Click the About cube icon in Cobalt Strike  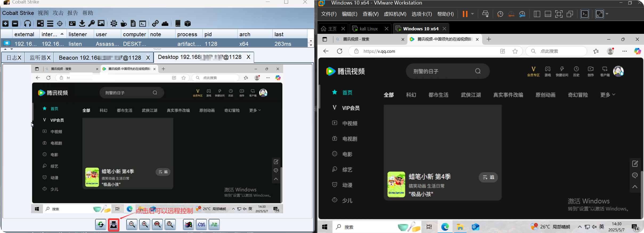pos(188,24)
